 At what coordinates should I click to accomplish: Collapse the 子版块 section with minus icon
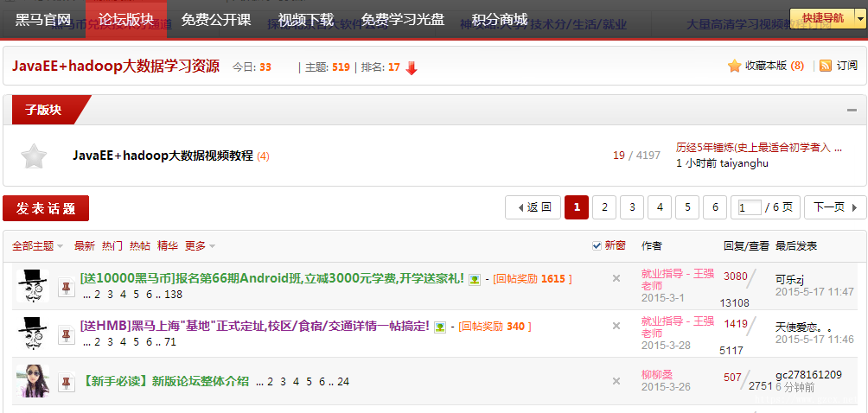(x=852, y=110)
